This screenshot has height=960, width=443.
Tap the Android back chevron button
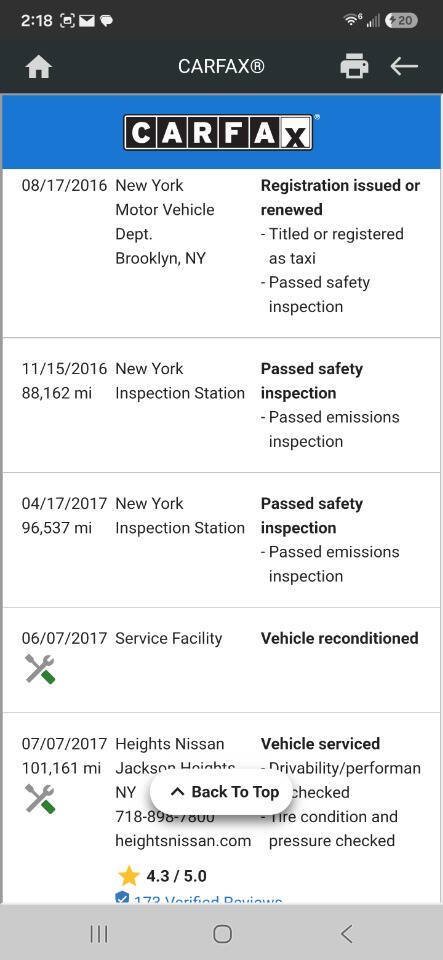click(346, 934)
